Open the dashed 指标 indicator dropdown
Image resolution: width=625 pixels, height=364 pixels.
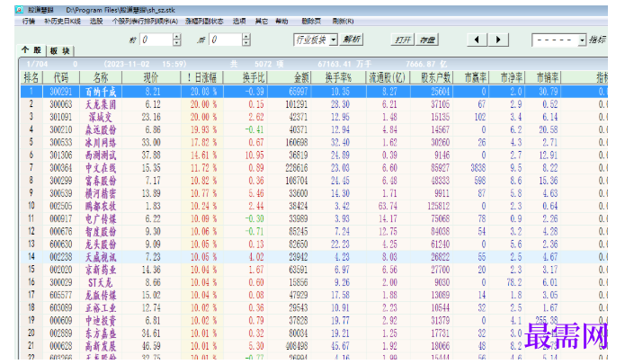click(x=582, y=40)
